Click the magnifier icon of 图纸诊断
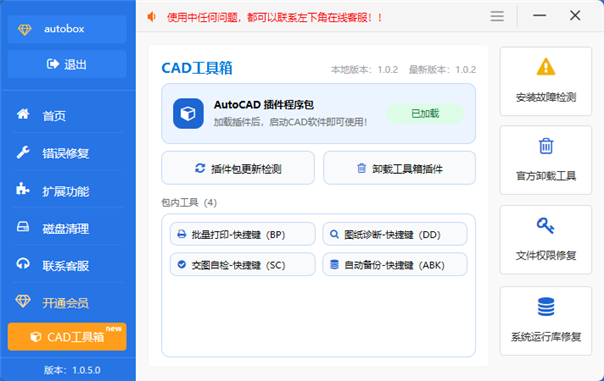604x381 pixels. (334, 234)
